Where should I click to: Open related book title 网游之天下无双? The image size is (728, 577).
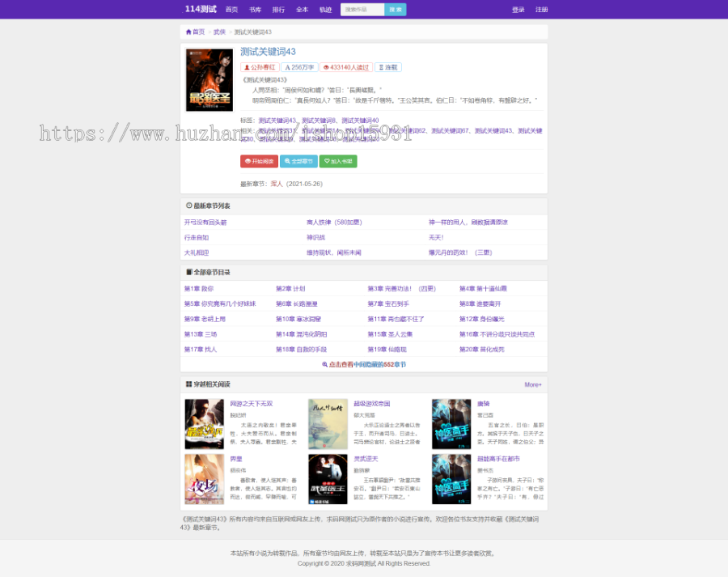[x=252, y=404]
